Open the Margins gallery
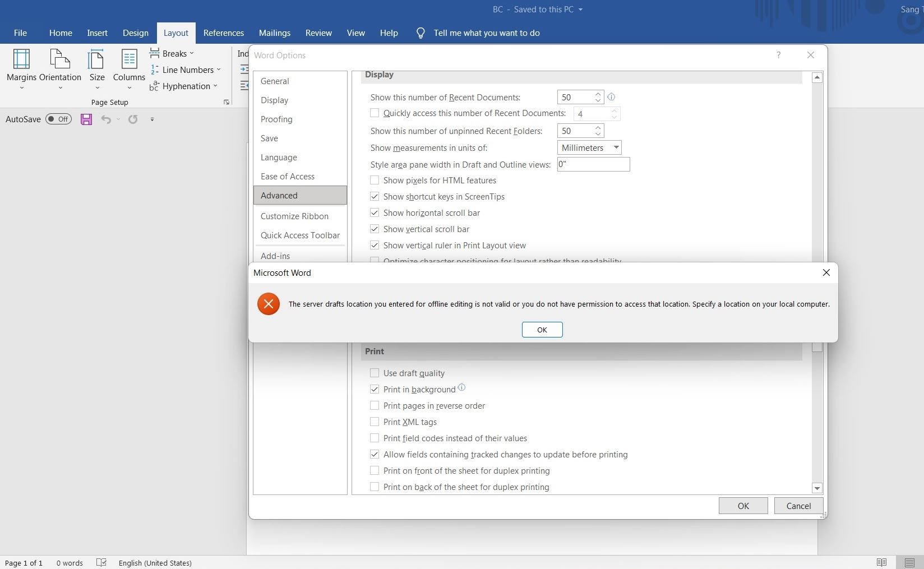924x569 pixels. tap(21, 68)
